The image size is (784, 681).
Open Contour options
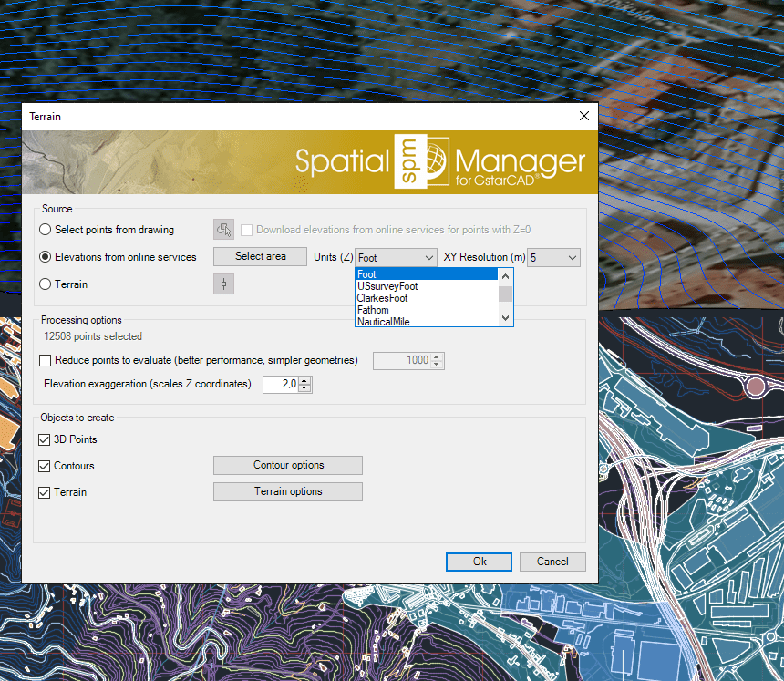[288, 465]
